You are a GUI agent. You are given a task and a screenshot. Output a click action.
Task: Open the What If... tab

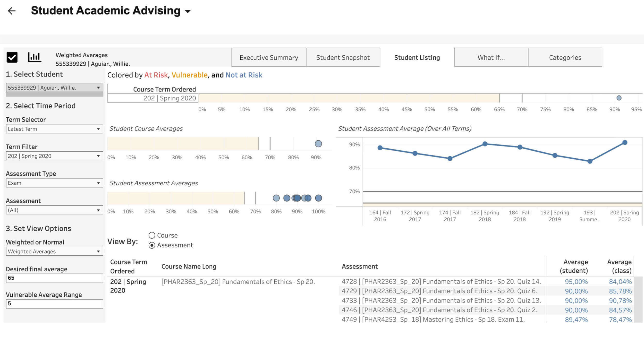(x=491, y=57)
